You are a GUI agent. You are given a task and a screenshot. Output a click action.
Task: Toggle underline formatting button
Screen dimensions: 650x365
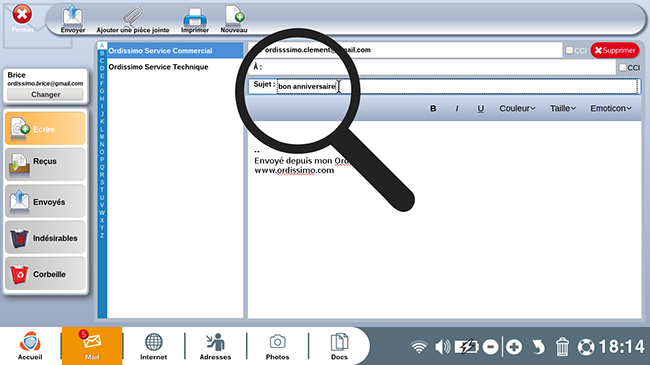pos(480,108)
